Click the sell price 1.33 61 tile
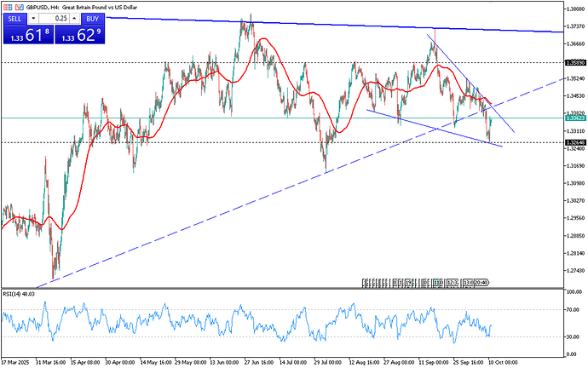The image size is (588, 368). point(27,34)
